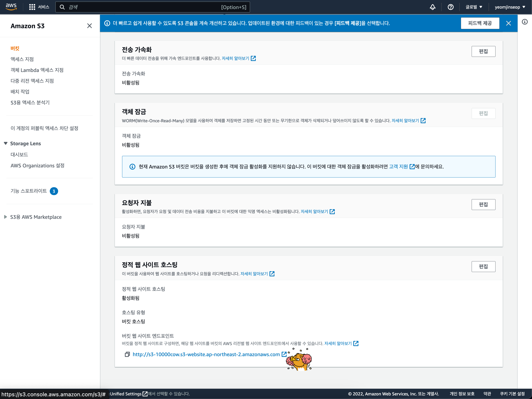Click external link icon next to website endpoint
This screenshot has width=532, height=399.
(x=284, y=354)
